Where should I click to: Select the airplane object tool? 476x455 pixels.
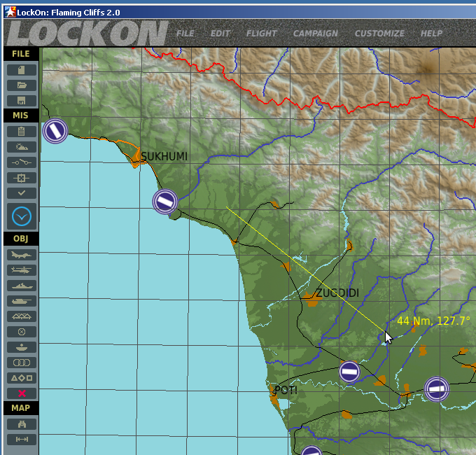(22, 255)
